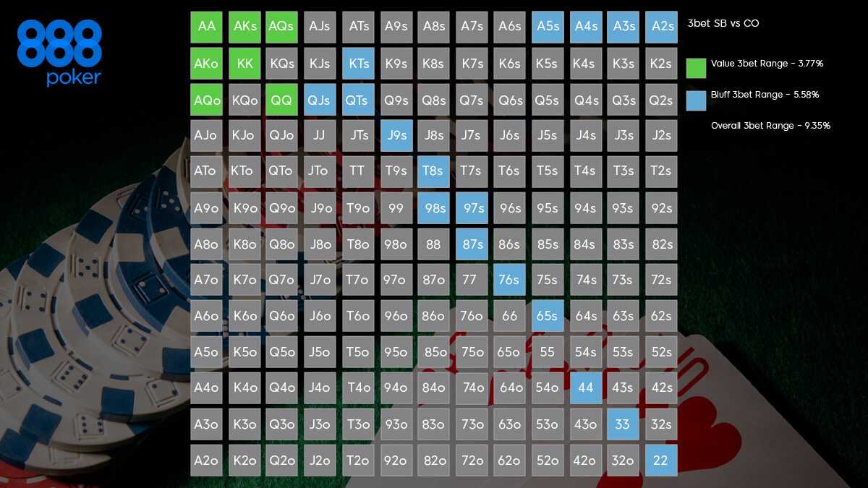The width and height of the screenshot is (868, 488).
Task: Select the blue A5s hand cell
Action: point(548,27)
